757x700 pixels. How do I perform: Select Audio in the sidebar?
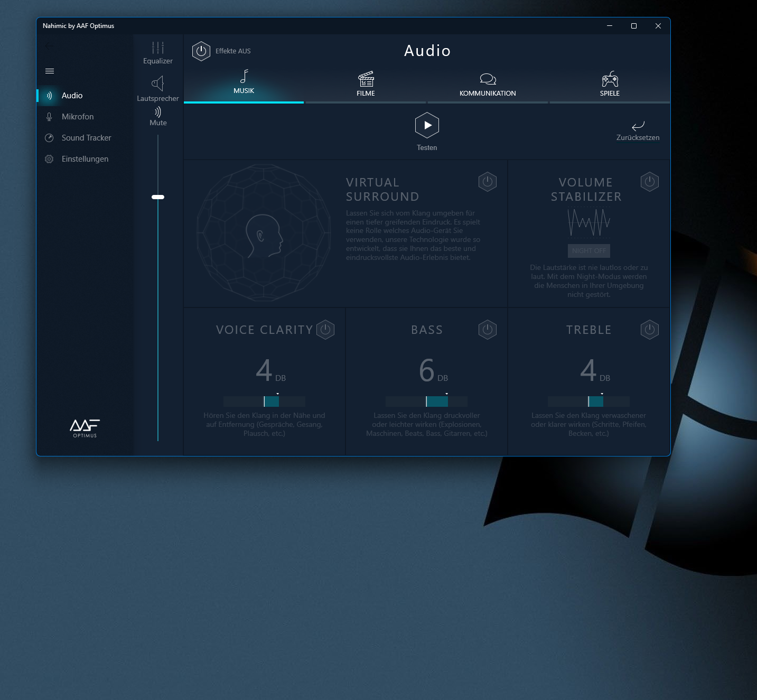coord(85,96)
